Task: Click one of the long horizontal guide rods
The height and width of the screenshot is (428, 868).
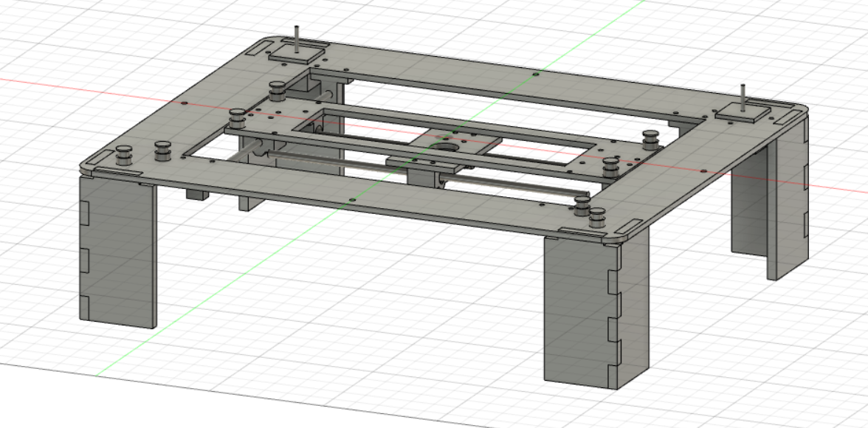Action: click(x=517, y=184)
